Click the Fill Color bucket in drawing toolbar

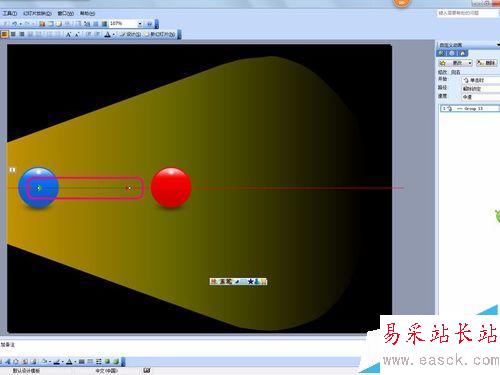click(x=44, y=361)
